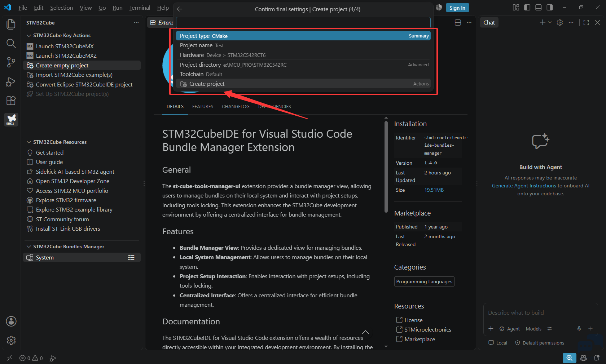
Task: Click the zoom magnifier in status bar
Action: (569, 358)
